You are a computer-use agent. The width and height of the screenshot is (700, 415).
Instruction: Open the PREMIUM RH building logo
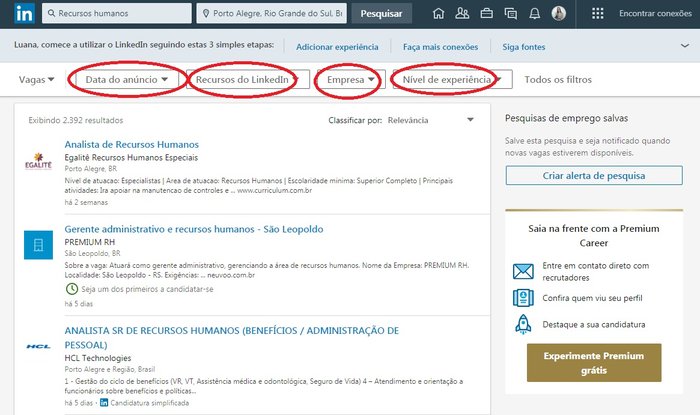38,245
